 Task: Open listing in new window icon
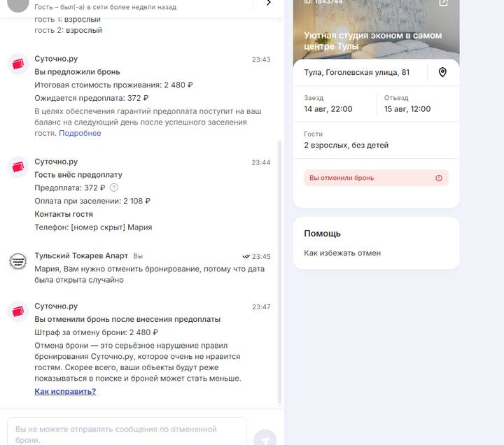(443, 3)
